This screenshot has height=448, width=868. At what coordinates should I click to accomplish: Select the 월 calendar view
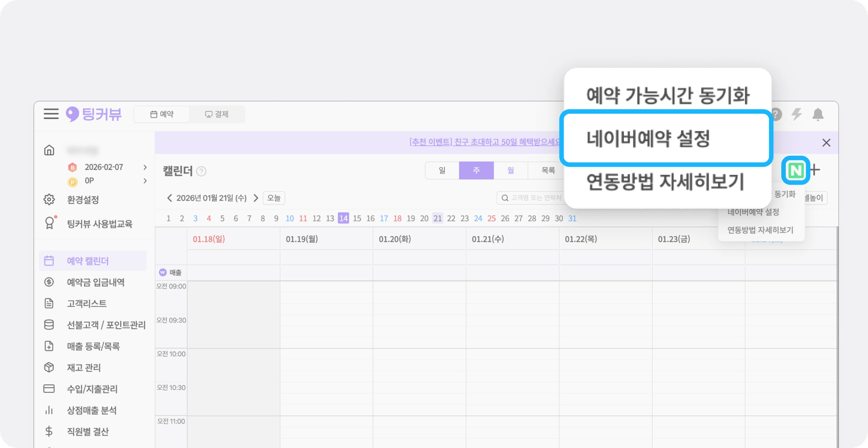(511, 171)
